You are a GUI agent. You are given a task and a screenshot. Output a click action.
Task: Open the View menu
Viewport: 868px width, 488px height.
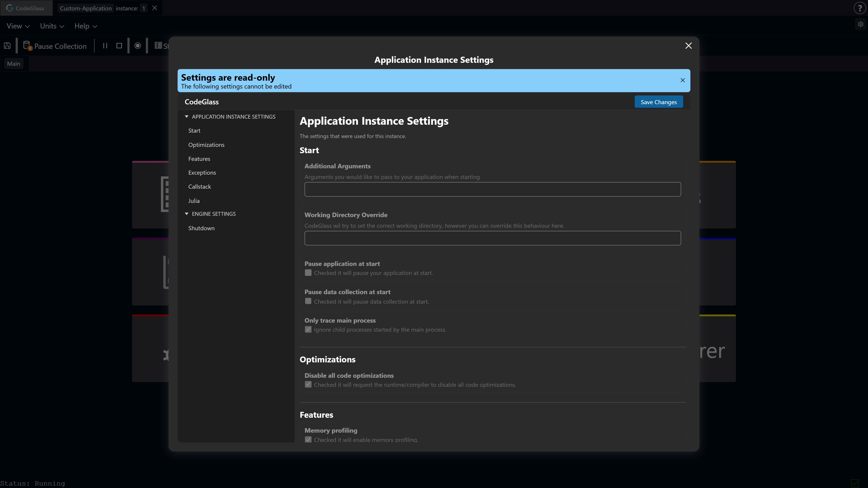coord(18,26)
